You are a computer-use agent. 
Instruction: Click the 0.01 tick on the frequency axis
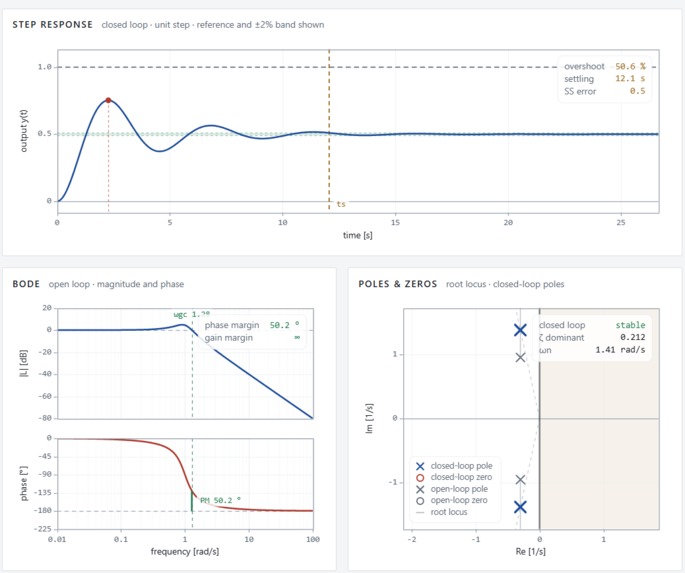[57, 539]
